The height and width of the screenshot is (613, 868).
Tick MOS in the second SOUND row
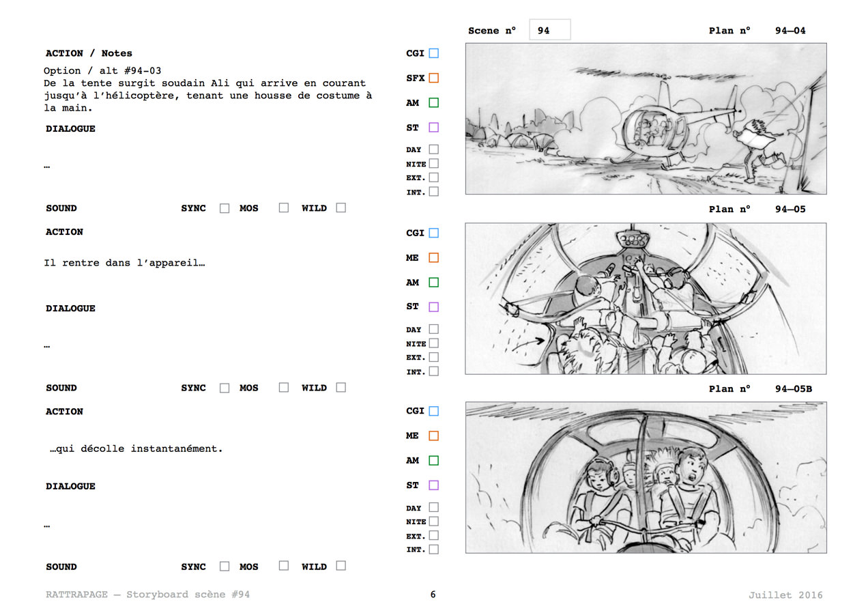tap(284, 388)
